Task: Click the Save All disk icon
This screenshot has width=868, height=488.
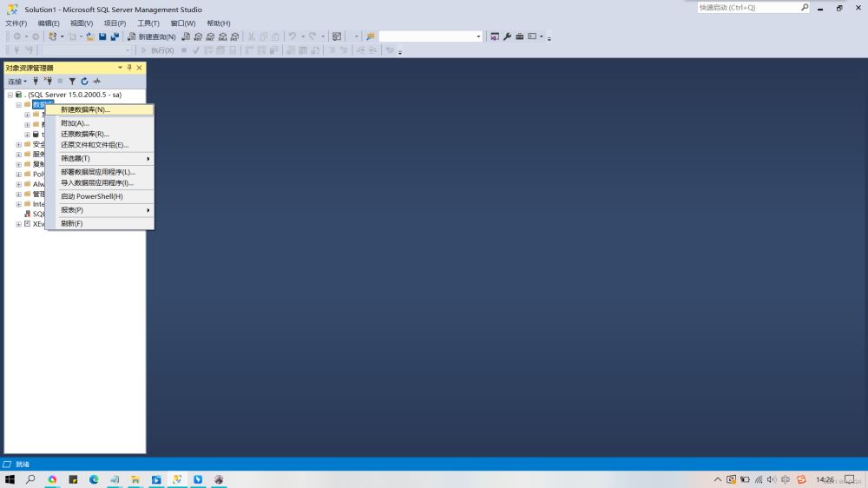Action: point(115,36)
